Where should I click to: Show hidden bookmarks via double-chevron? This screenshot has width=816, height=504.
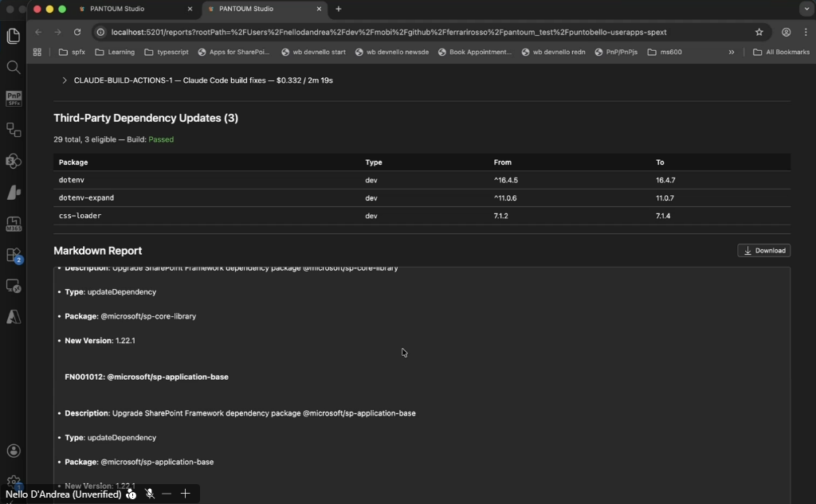pos(732,53)
